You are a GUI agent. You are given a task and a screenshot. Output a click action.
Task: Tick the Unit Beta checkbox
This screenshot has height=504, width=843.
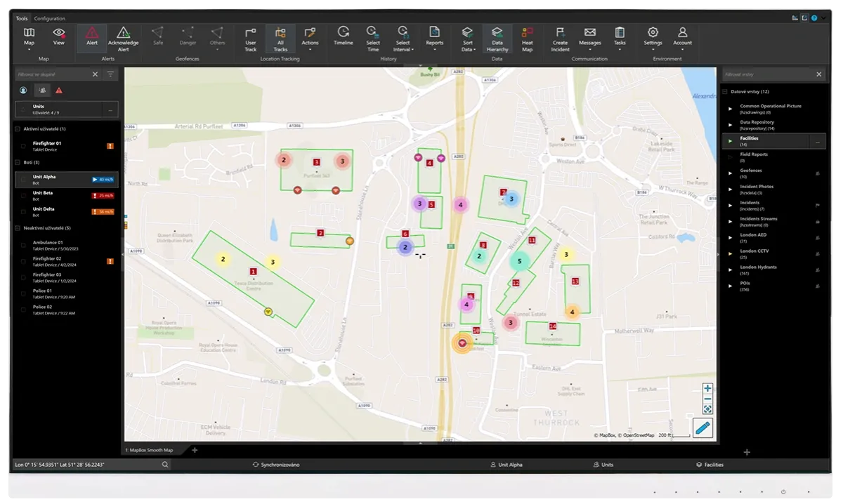point(23,196)
